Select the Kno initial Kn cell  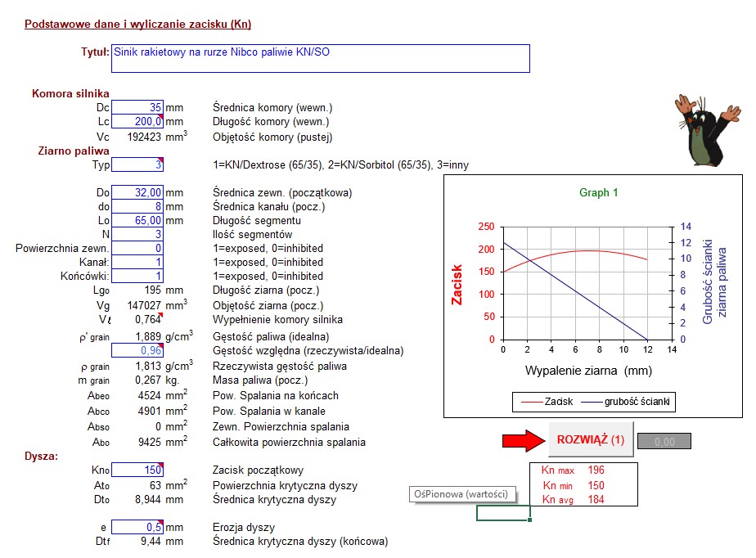[137, 470]
